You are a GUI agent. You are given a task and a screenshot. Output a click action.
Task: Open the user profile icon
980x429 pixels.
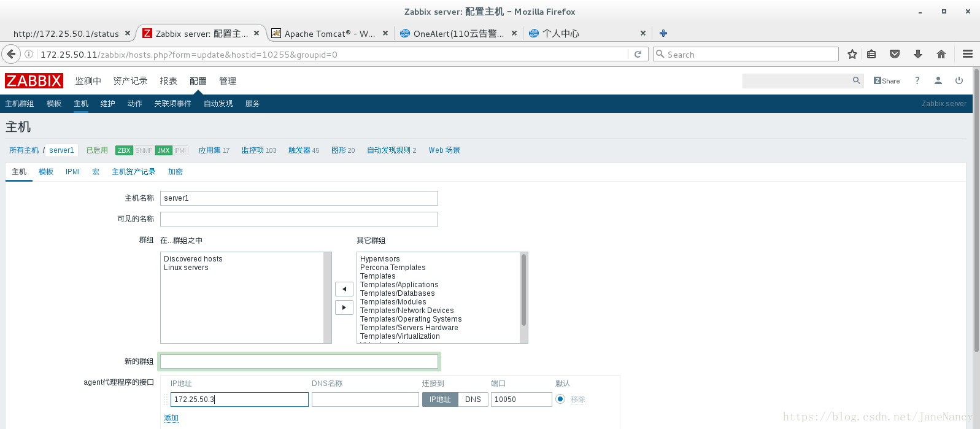point(938,80)
